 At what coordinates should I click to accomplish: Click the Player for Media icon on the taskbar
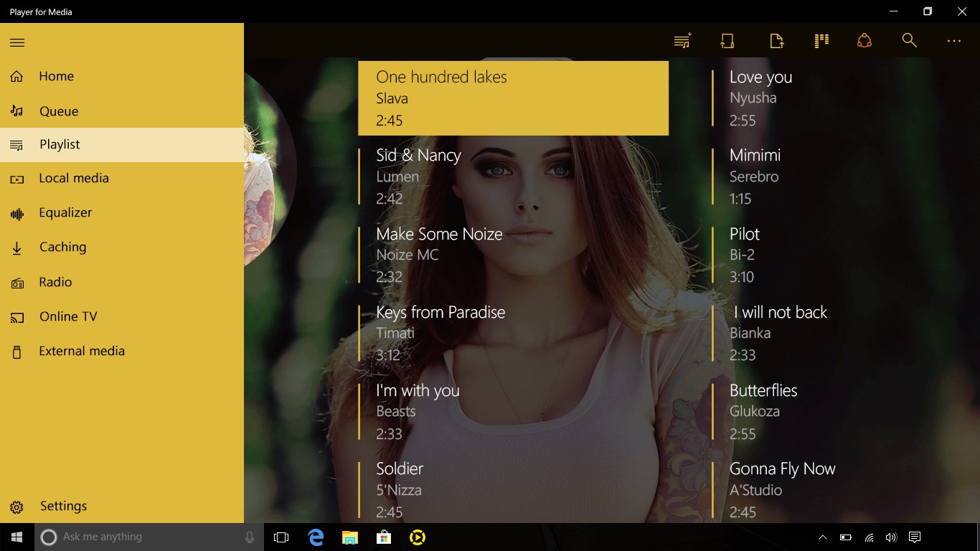418,536
